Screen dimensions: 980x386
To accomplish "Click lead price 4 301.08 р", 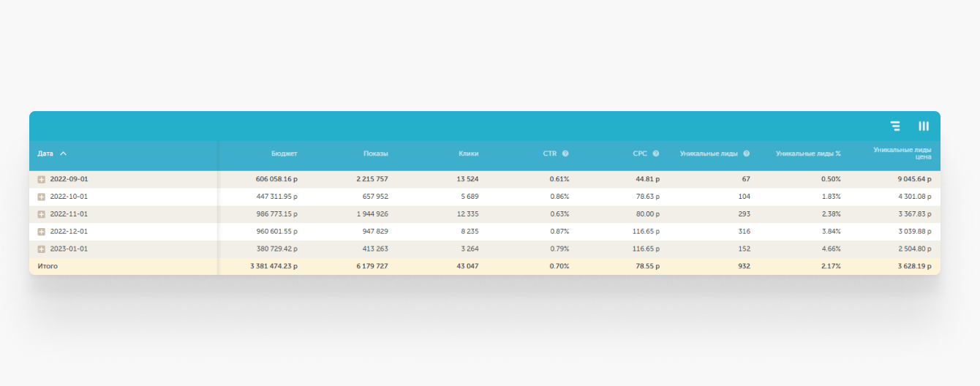I will coord(914,197).
